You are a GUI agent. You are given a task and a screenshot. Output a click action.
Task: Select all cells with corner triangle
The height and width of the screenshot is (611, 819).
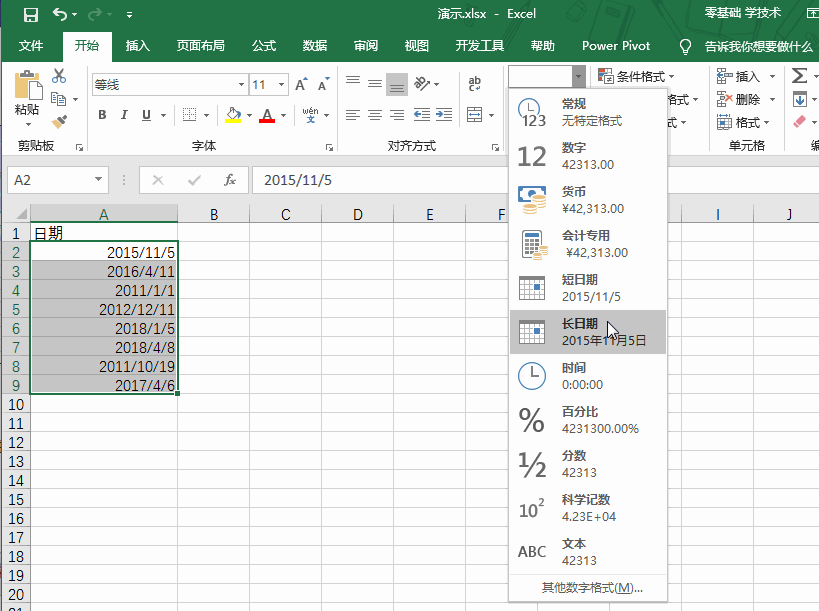[21, 214]
